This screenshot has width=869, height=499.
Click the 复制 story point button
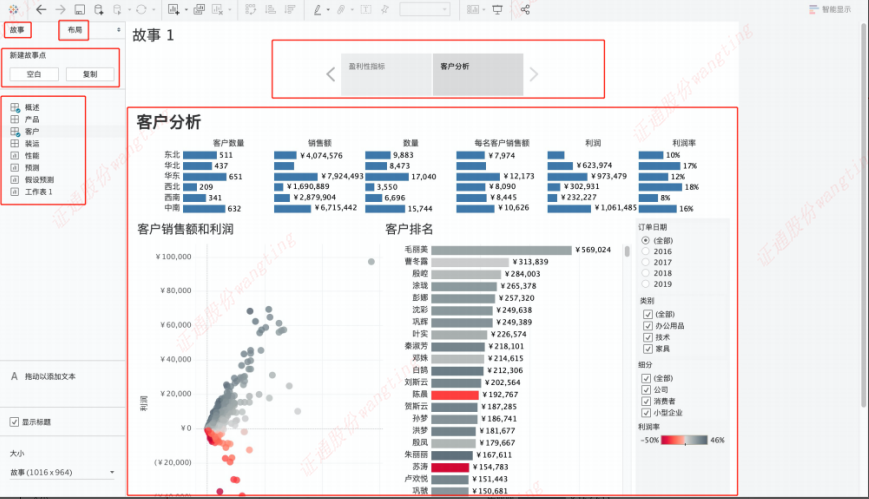coord(90,74)
